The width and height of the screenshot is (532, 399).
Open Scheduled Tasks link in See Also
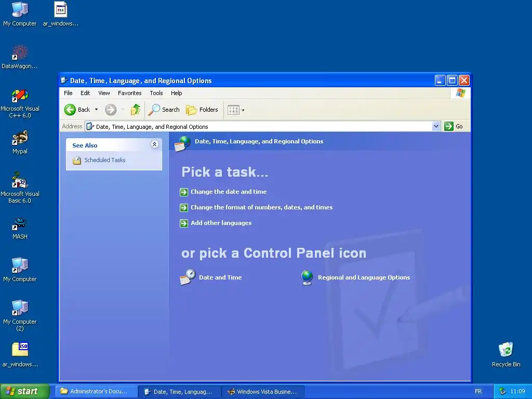click(x=105, y=160)
